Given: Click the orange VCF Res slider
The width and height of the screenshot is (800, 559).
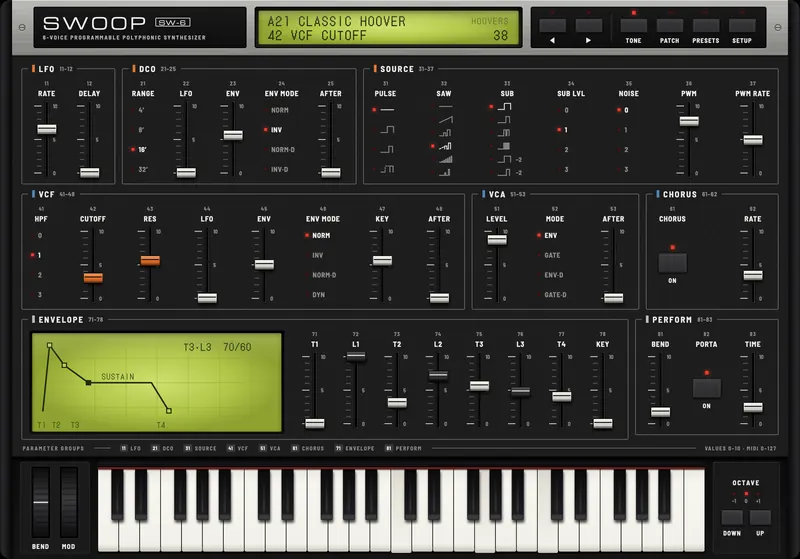Looking at the screenshot, I should pyautogui.click(x=150, y=261).
